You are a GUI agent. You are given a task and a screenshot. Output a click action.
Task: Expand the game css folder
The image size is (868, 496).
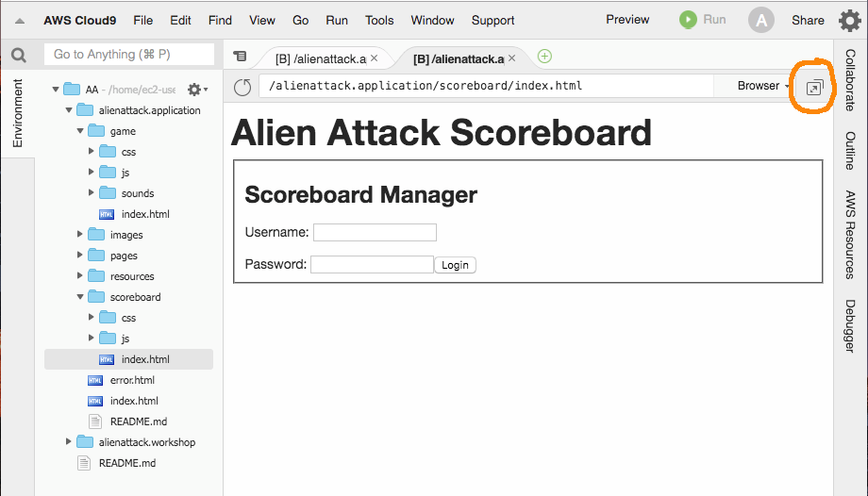coord(92,151)
